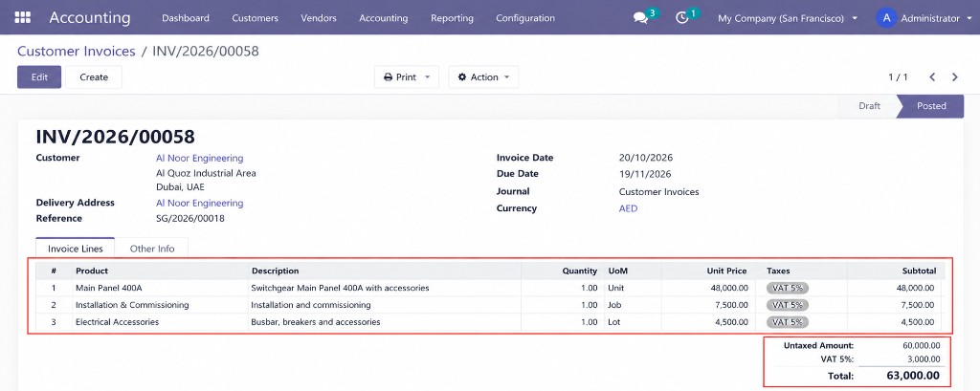Open the Action dropdown
The image size is (980, 391).
pyautogui.click(x=483, y=76)
